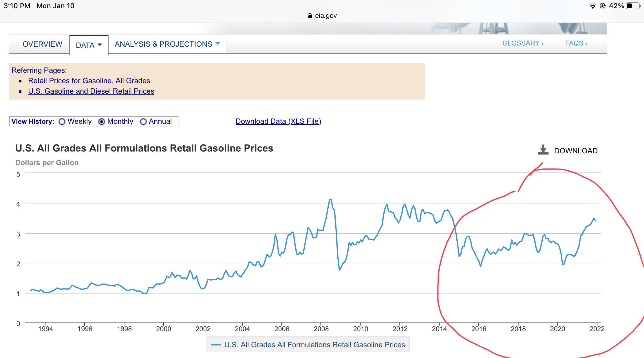Viewport: 644px width, 358px height.
Task: Click the 2008 price peak on chart
Action: pyautogui.click(x=330, y=200)
